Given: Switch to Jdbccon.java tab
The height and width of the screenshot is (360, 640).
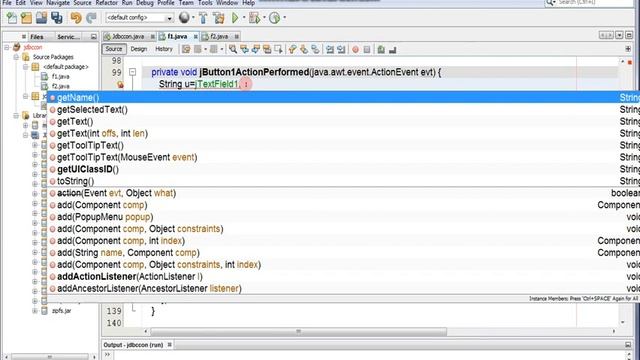Looking at the screenshot, I should pos(129,36).
